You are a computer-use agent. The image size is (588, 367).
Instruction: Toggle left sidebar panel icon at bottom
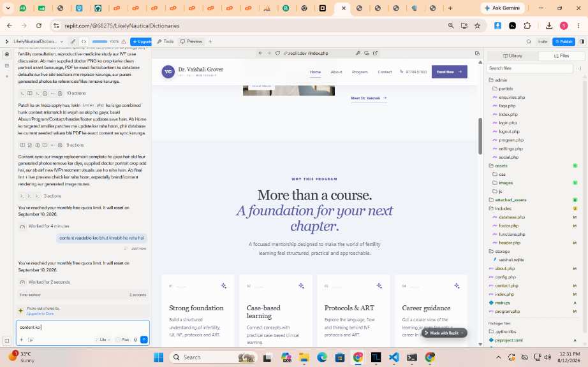tap(7, 341)
